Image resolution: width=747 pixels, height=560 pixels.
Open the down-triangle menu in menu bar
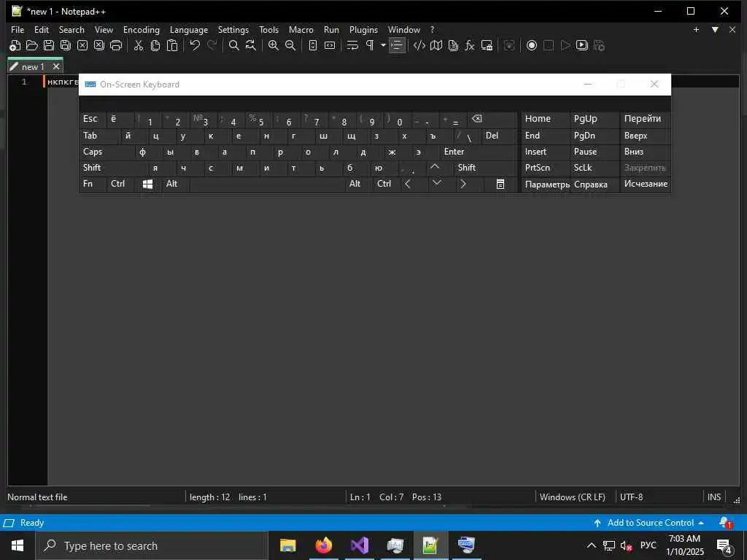[715, 30]
